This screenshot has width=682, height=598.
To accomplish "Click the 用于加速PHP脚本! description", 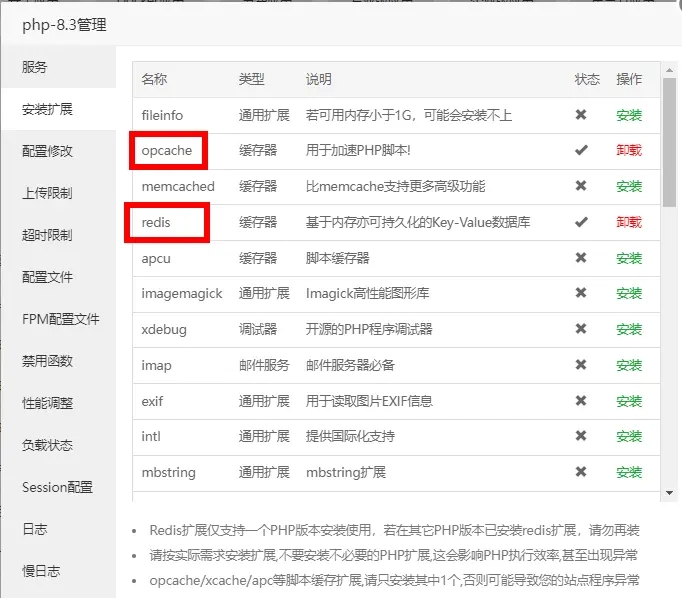I will click(358, 150).
